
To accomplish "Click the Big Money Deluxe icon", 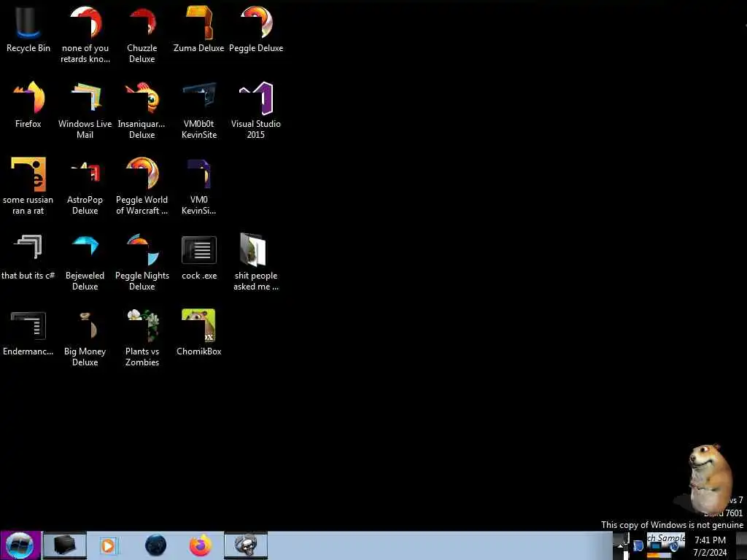I will [x=86, y=326].
